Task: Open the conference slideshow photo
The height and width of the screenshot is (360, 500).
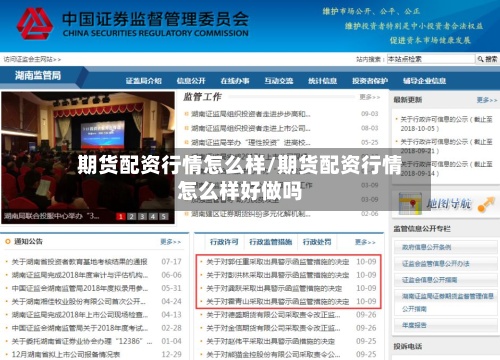Action: (88, 157)
